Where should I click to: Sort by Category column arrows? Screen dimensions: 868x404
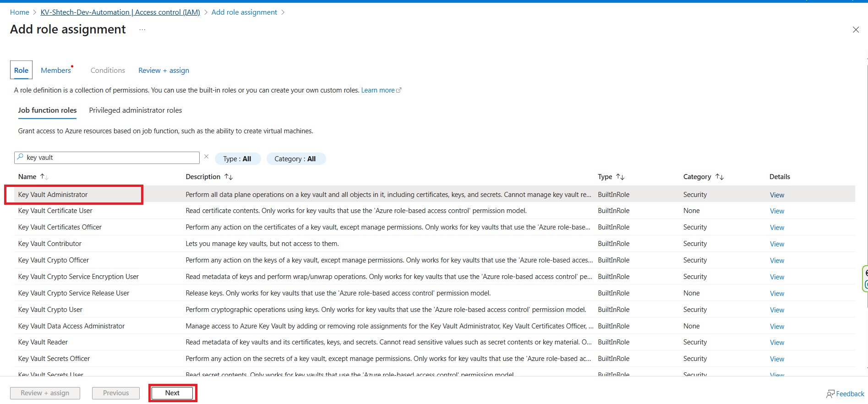pos(719,177)
